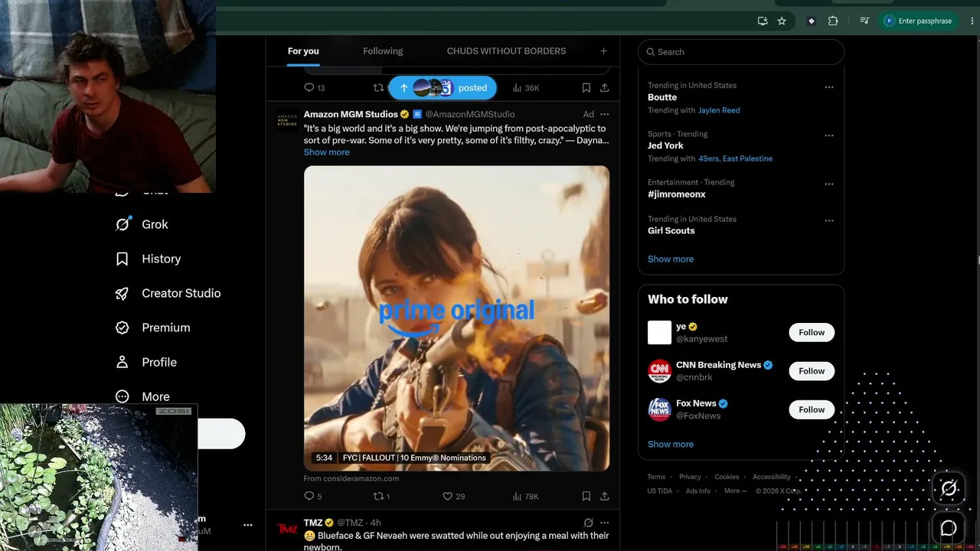
Task: Open more options for Boutte trend
Action: (828, 87)
